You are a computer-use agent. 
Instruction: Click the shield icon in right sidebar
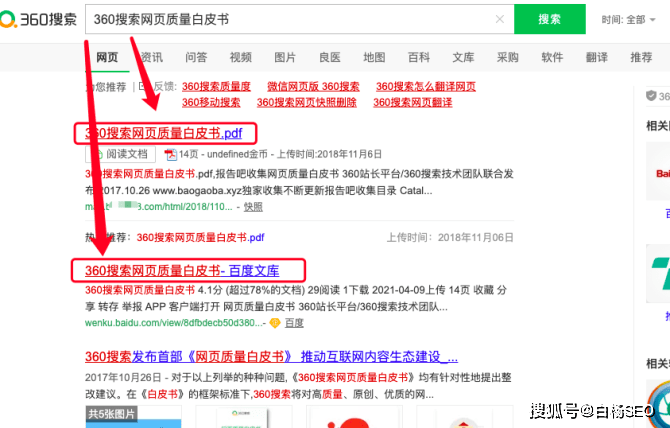click(x=651, y=96)
